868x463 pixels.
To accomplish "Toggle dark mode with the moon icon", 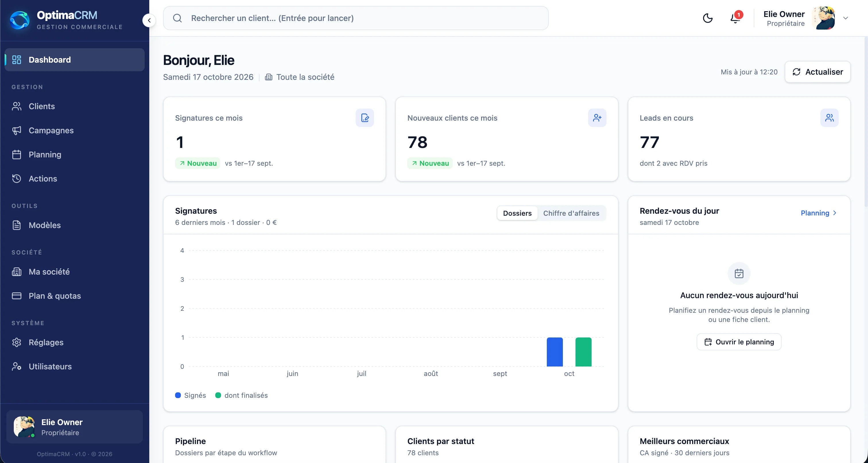I will tap(708, 18).
